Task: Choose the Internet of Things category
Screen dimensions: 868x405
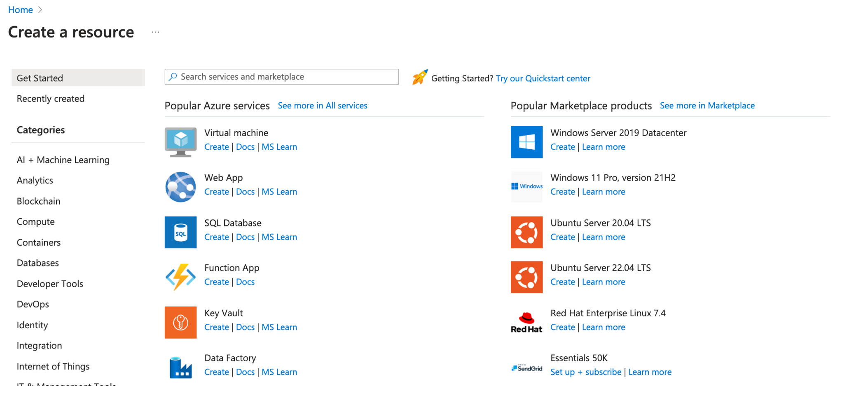Action: pos(53,366)
